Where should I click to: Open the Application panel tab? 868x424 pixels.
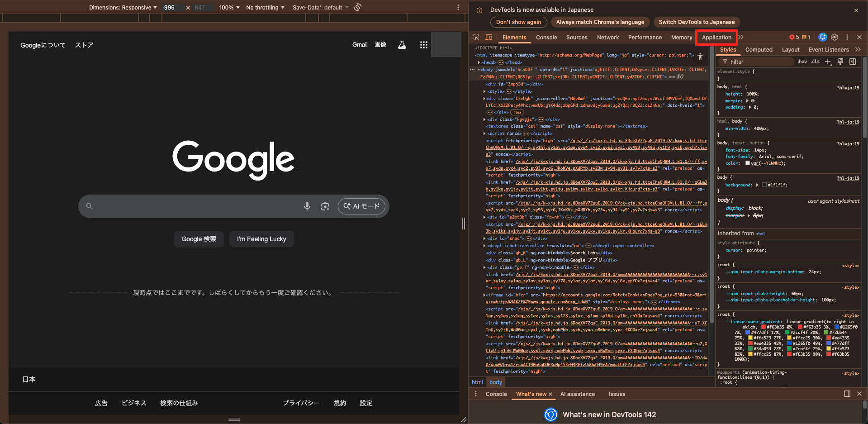pyautogui.click(x=716, y=38)
